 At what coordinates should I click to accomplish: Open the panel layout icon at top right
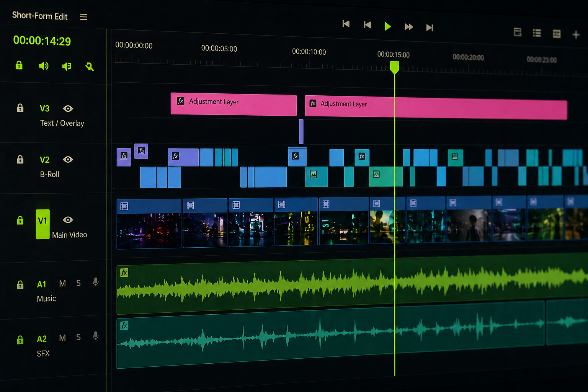pos(518,32)
